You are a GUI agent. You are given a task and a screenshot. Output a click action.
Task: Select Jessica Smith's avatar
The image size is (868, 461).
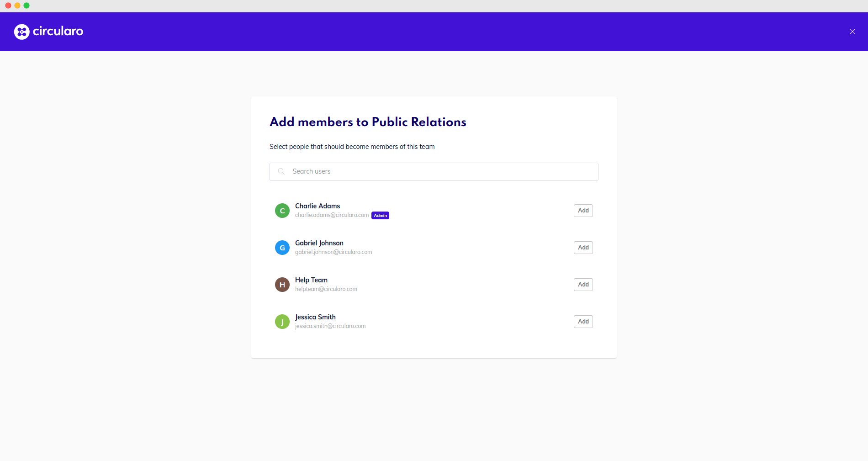point(282,321)
